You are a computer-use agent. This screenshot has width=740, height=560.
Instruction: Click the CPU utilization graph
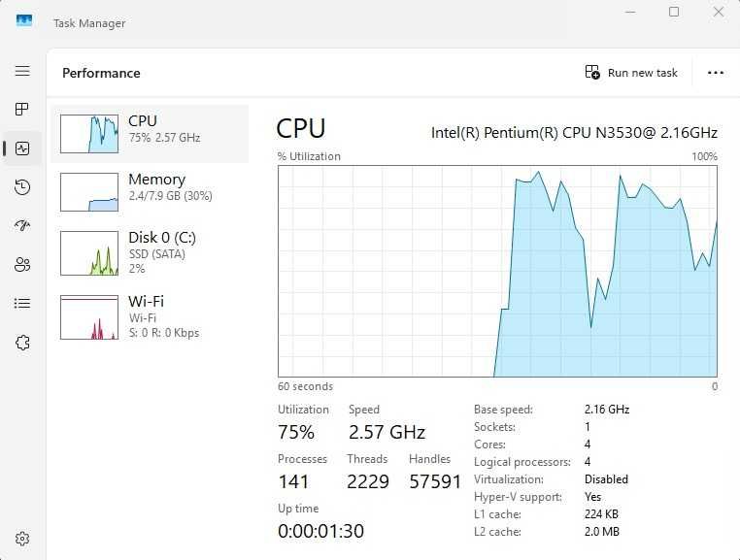[x=497, y=272]
